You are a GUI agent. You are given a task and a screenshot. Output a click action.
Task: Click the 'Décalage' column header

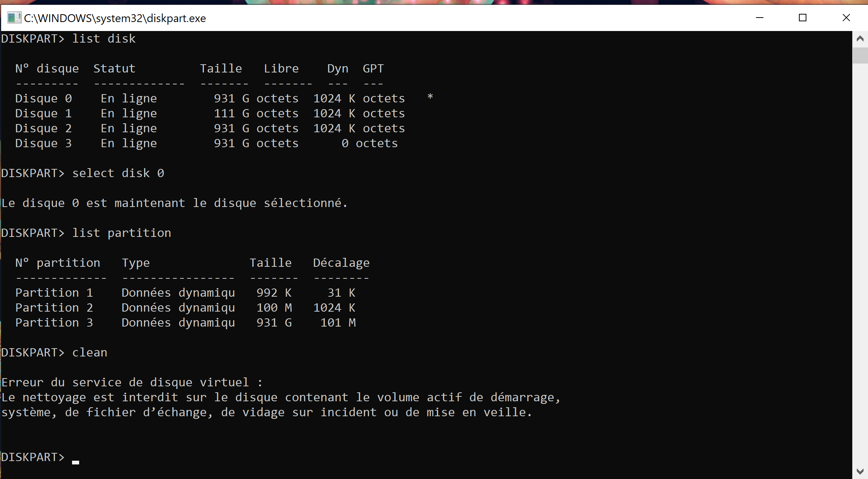tap(341, 263)
